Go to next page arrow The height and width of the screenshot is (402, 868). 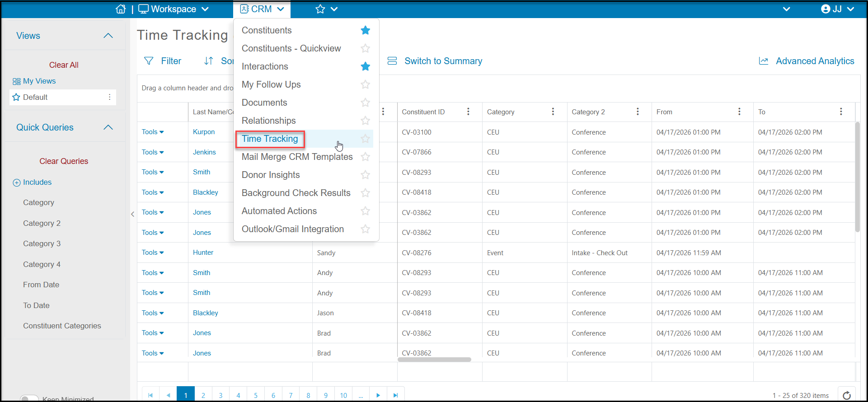[378, 395]
